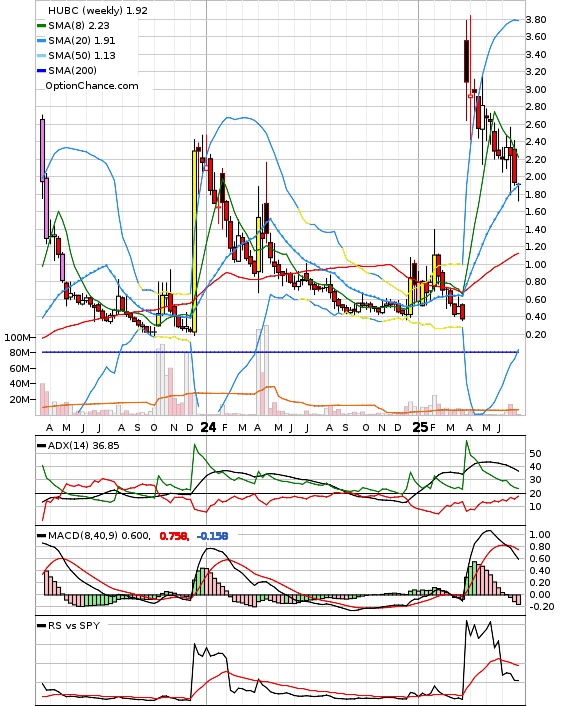
Task: Click the 3.80 price axis label
Action: (x=536, y=19)
